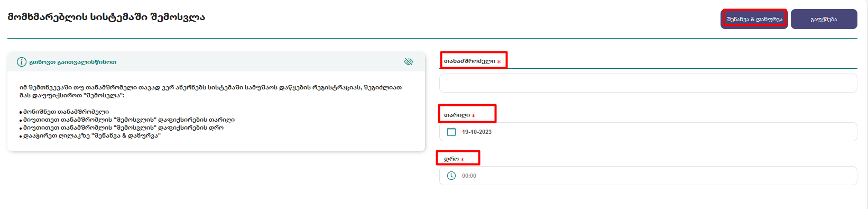
Task: Focus the თანამშრომელი employee input field
Action: click(648, 83)
